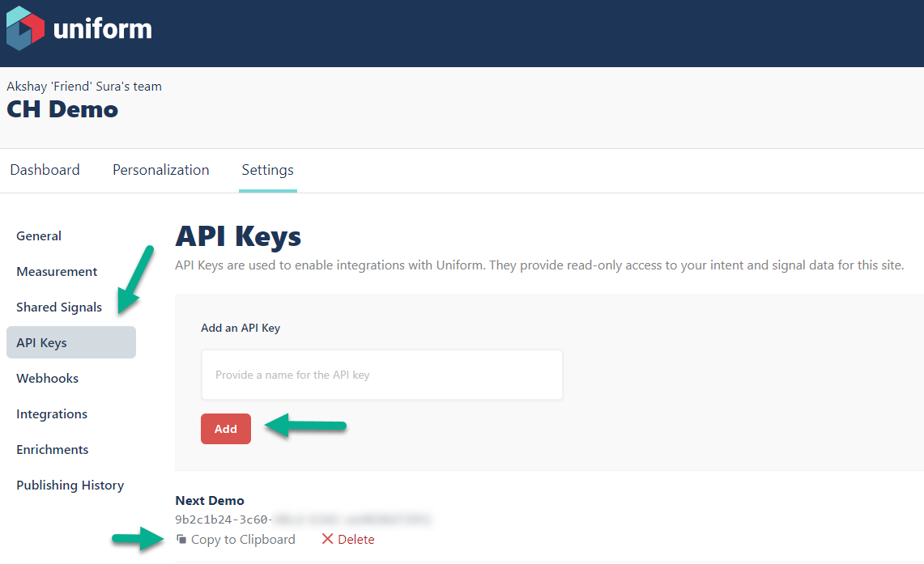Viewport: 924px width, 564px height.
Task: Click the uniform wordmark in header
Action: click(103, 29)
